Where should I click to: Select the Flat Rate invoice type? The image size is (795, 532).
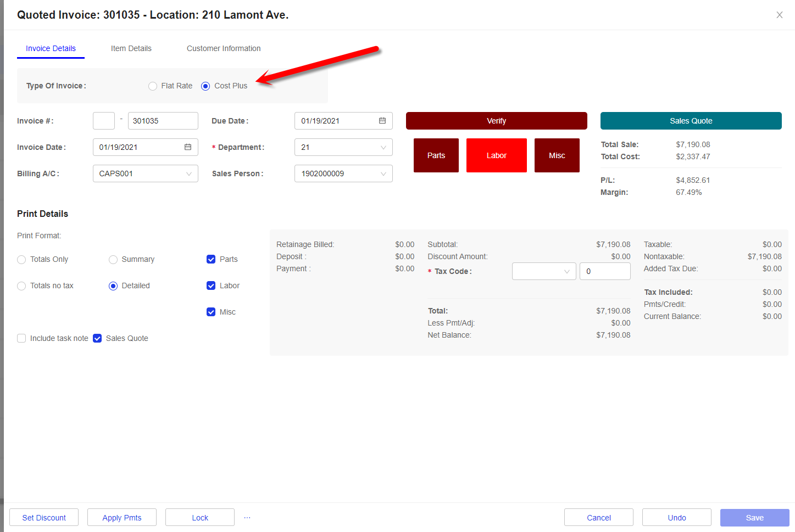tap(153, 86)
